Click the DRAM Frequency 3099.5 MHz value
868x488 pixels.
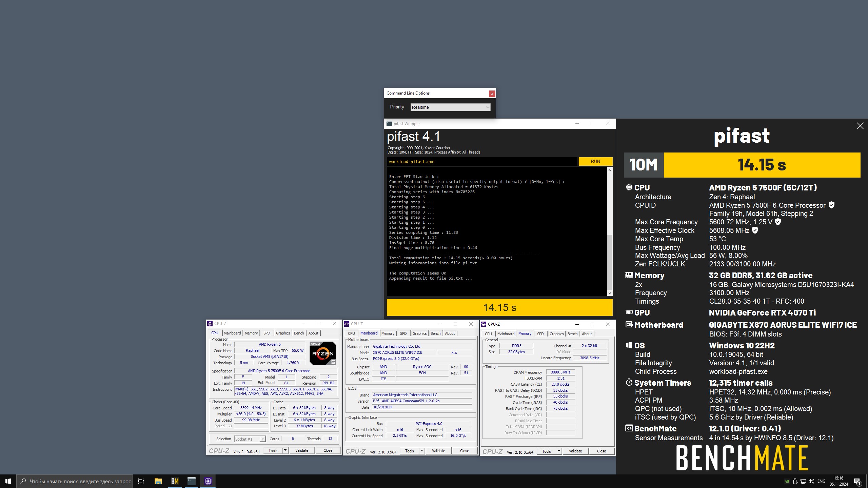coord(560,372)
